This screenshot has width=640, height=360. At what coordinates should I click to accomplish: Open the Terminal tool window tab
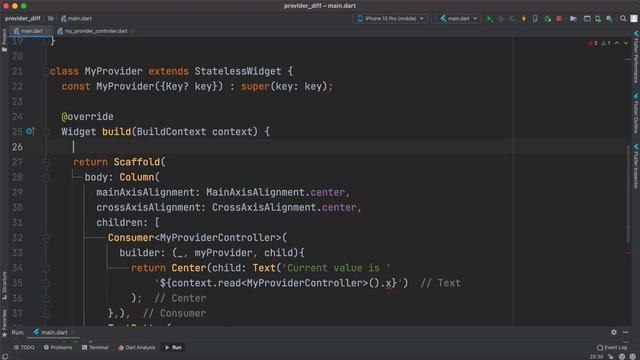[x=95, y=348]
